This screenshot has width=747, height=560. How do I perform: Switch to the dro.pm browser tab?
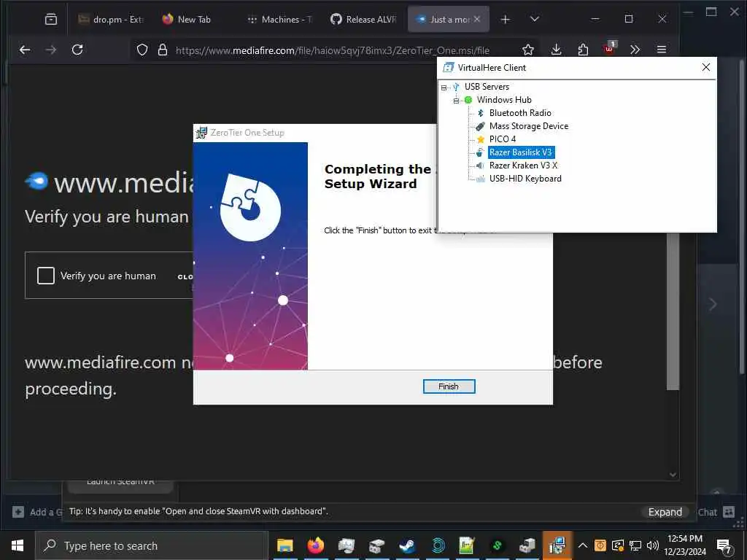111,19
